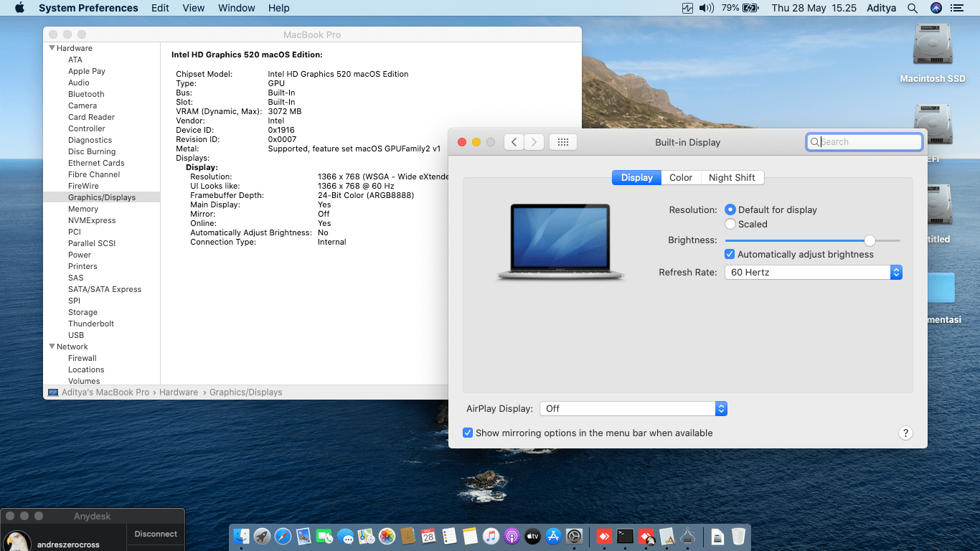980x551 pixels.
Task: Open Podcasts purple icon in Dock
Action: (x=512, y=536)
